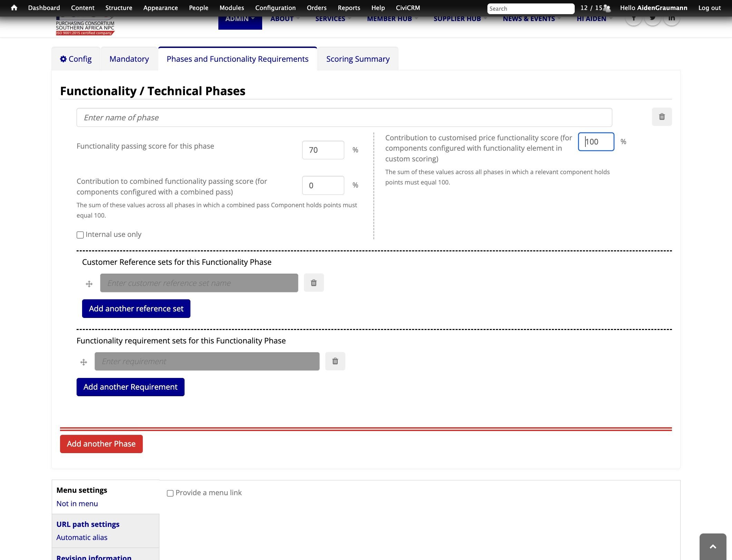Open the Mandatory tab
Screen dimensions: 732x560
[129, 59]
